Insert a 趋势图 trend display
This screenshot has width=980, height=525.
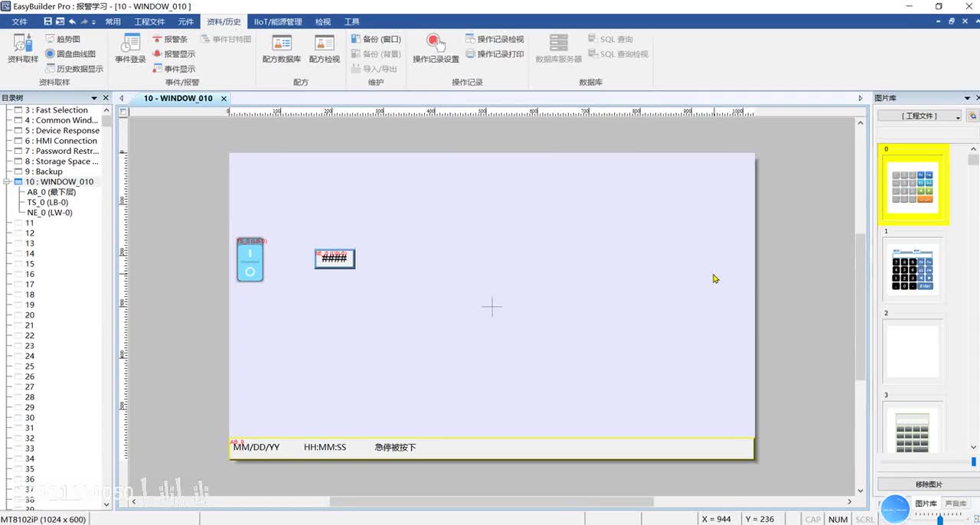click(63, 39)
